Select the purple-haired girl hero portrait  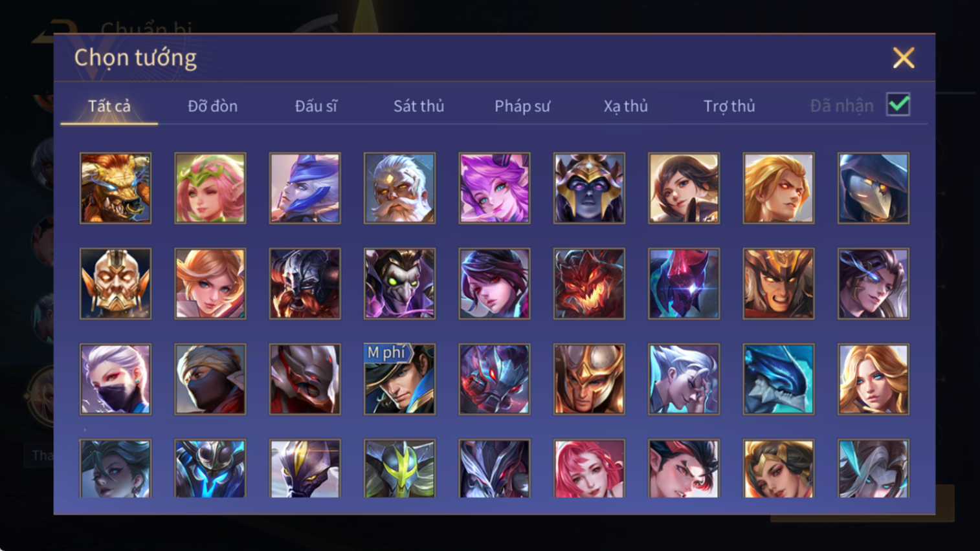pyautogui.click(x=495, y=188)
